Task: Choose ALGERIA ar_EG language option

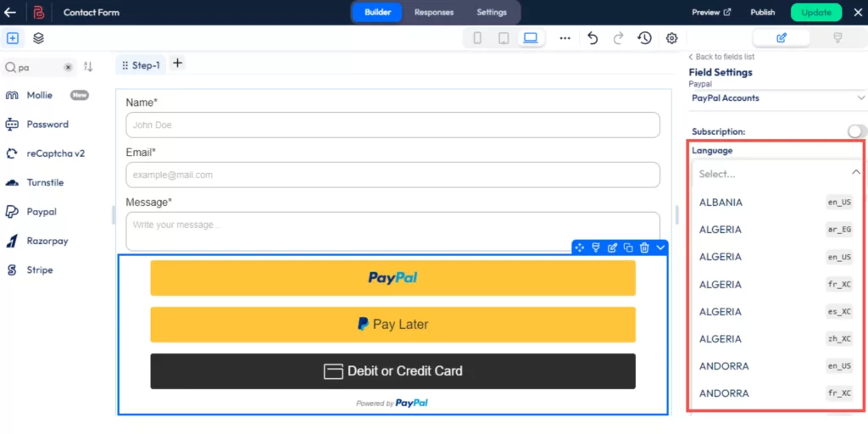Action: click(x=776, y=230)
